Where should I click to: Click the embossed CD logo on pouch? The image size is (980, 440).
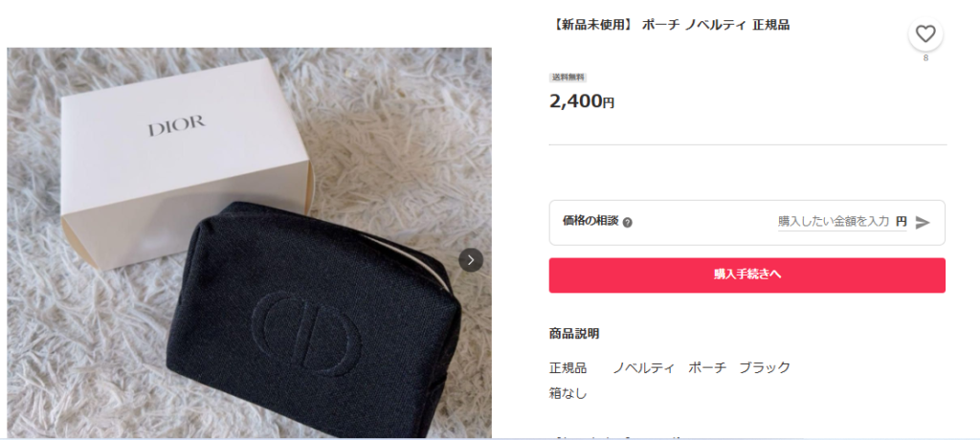click(308, 334)
